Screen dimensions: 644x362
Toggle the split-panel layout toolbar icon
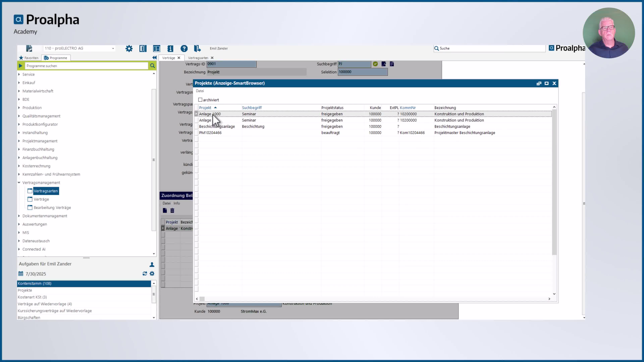(143, 48)
